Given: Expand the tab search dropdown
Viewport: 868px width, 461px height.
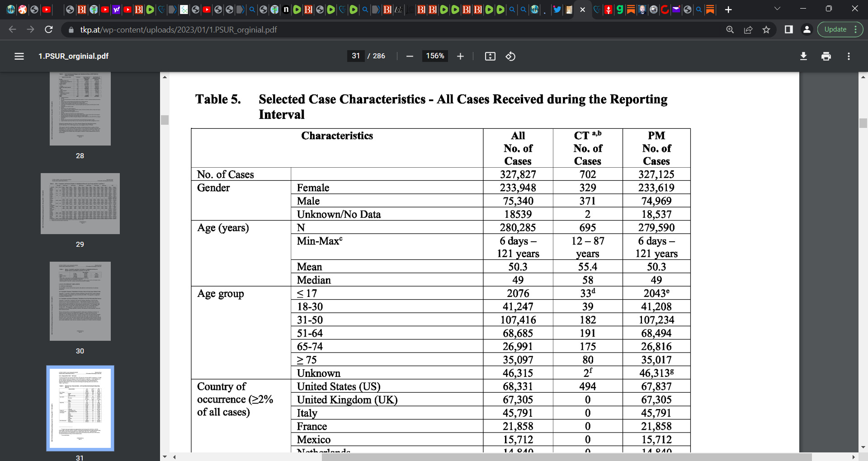Looking at the screenshot, I should 777,9.
